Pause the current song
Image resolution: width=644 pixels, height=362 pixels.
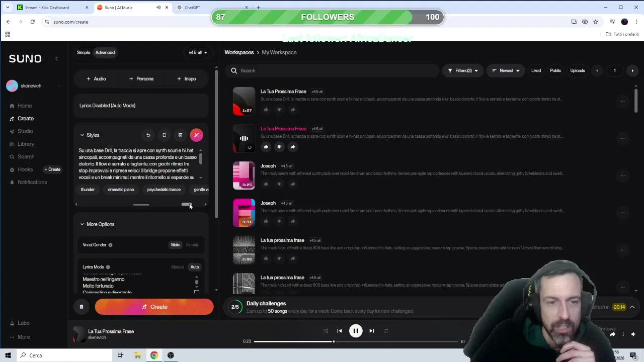pos(356,331)
